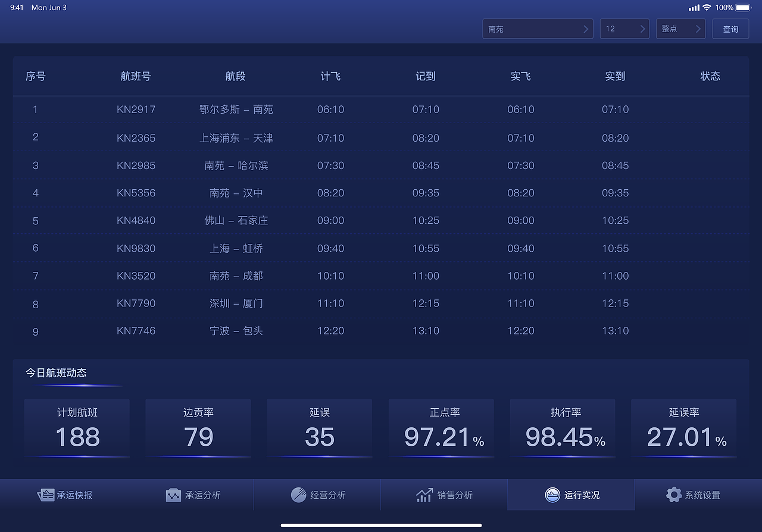Viewport: 762px width, 532px height.
Task: Open the 12 hour dropdown
Action: click(x=624, y=29)
